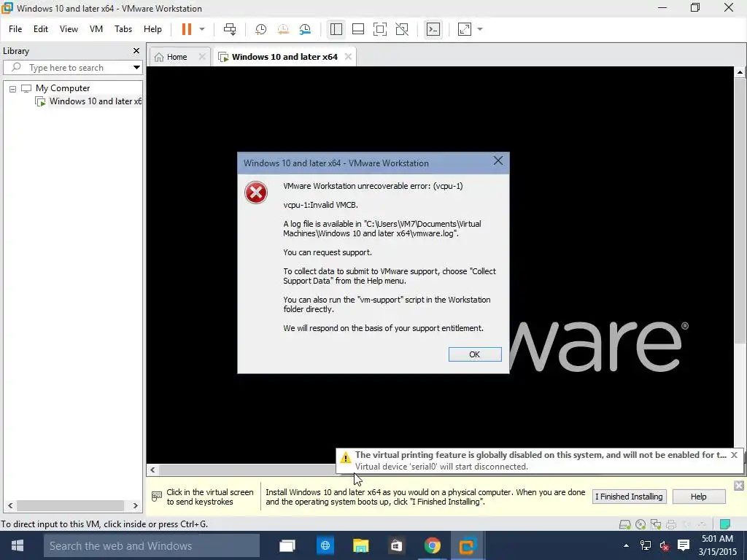The image size is (747, 560).
Task: Click the revert to snapshot icon
Action: tap(283, 29)
